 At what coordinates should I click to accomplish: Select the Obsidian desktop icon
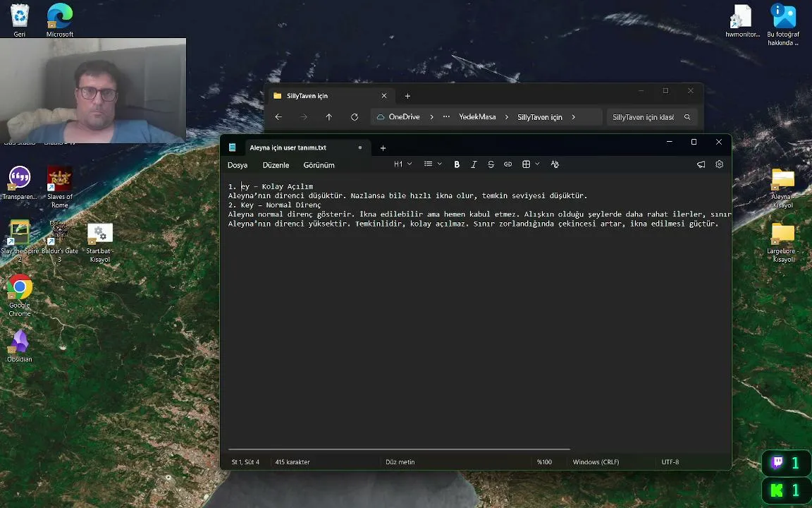20,346
